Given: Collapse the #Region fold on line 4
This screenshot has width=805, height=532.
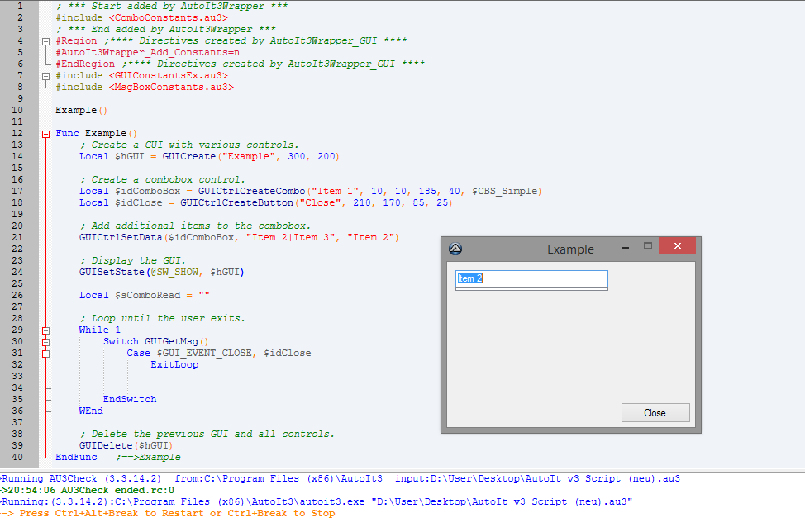Looking at the screenshot, I should coord(45,40).
